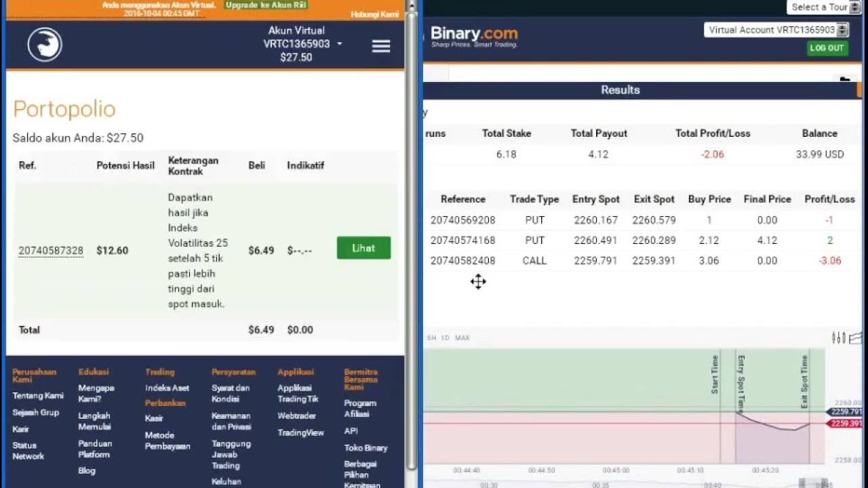
Task: Open the Langkah Memulai footer link
Action: [x=94, y=421]
